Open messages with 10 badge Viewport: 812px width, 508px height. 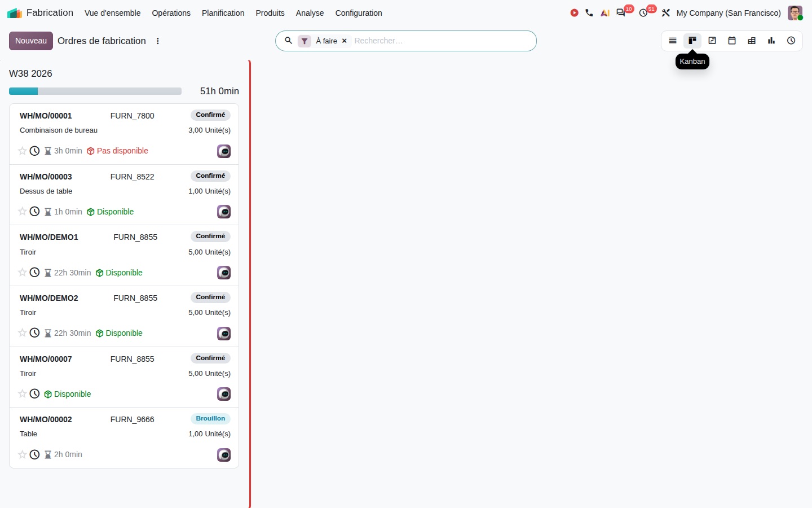(621, 12)
